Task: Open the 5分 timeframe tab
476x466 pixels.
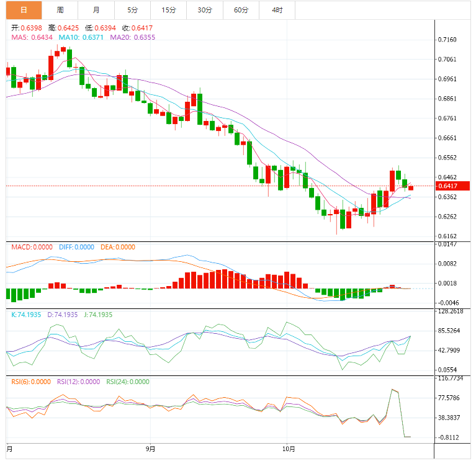Action: point(132,10)
